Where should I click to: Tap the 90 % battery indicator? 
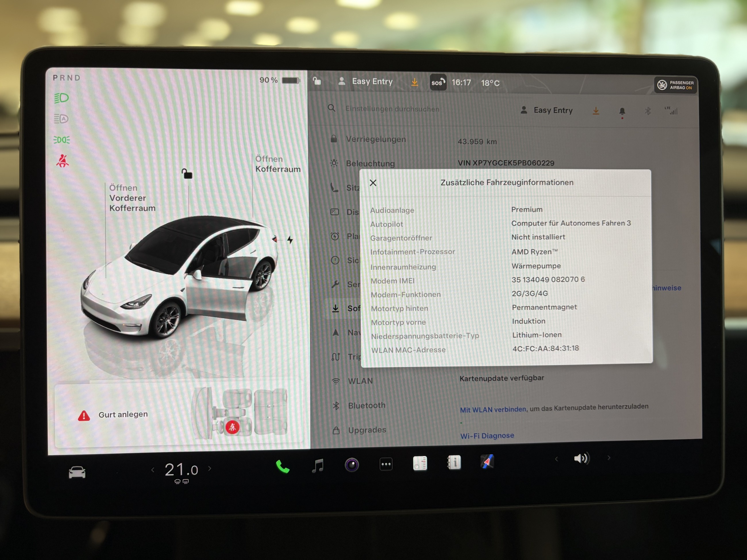tap(280, 80)
